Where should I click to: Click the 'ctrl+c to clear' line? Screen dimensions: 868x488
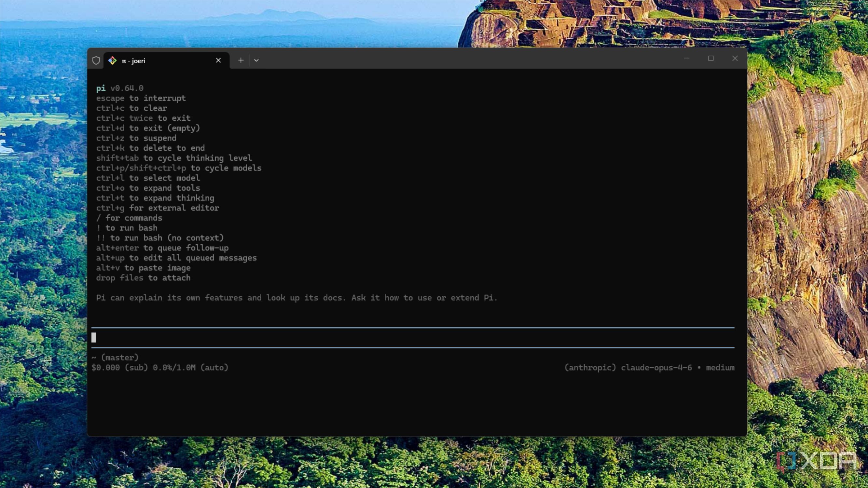pos(131,108)
